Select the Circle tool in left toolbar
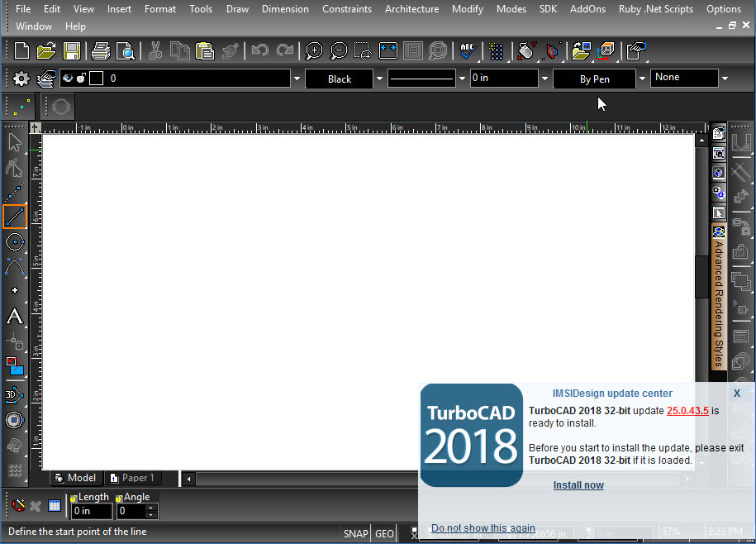Viewport: 756px width, 544px height. [15, 242]
